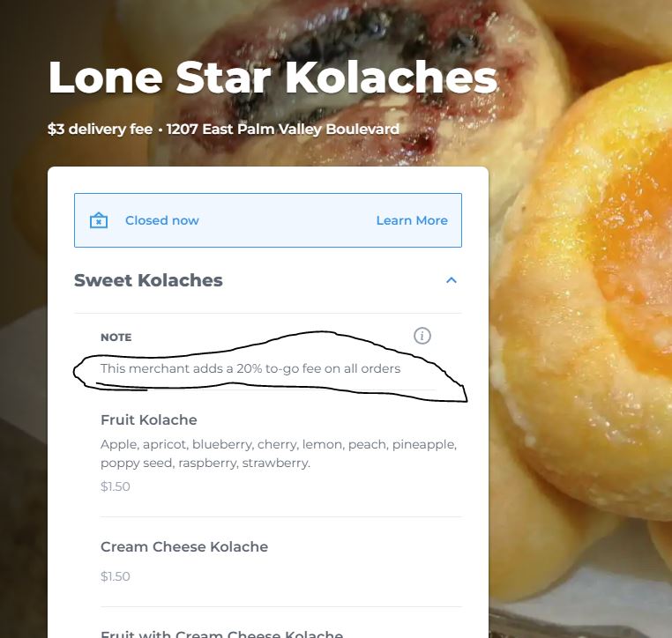Collapse Sweet Kolaches using the chevron arrow
The image size is (672, 638).
(452, 280)
